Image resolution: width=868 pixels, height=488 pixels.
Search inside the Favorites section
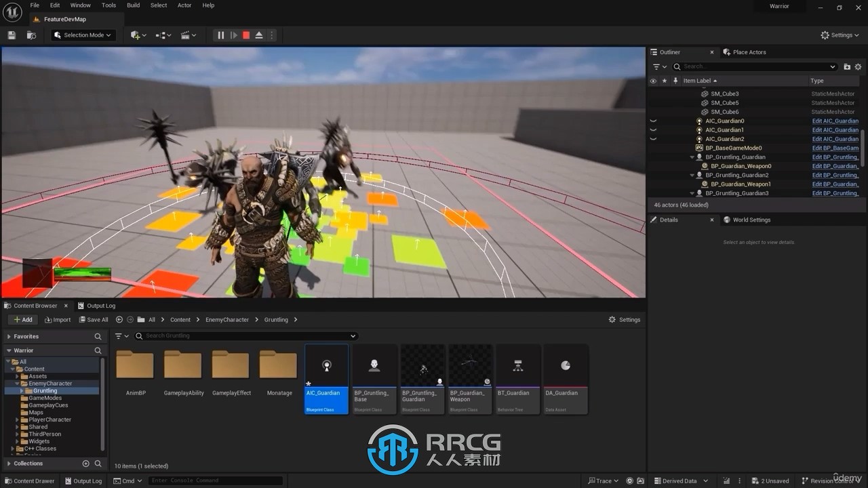click(98, 337)
